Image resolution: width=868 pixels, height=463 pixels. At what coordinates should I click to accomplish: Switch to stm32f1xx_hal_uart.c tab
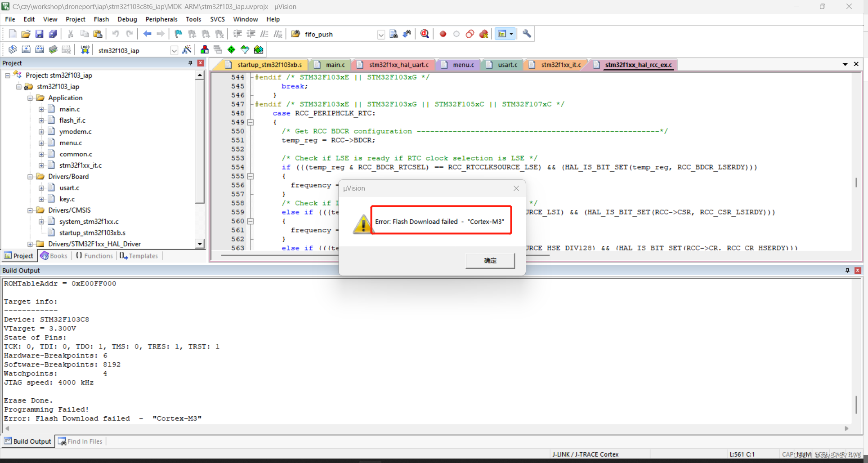[x=394, y=65]
